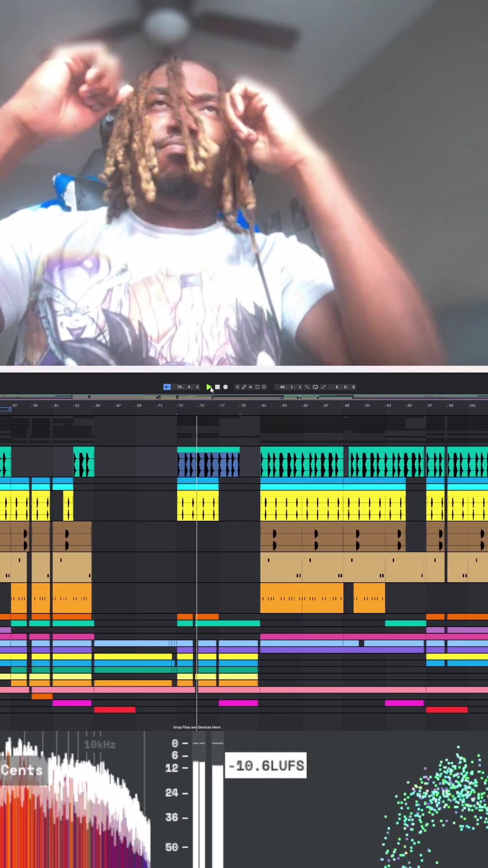Toggle the Automation Arm icon

[x=244, y=387]
